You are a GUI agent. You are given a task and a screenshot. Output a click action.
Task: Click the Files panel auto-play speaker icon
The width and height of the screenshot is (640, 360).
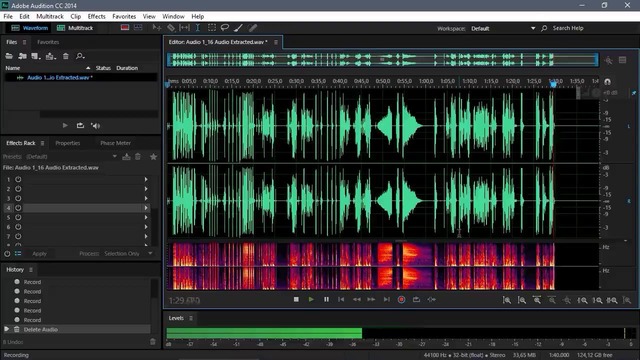[96, 126]
